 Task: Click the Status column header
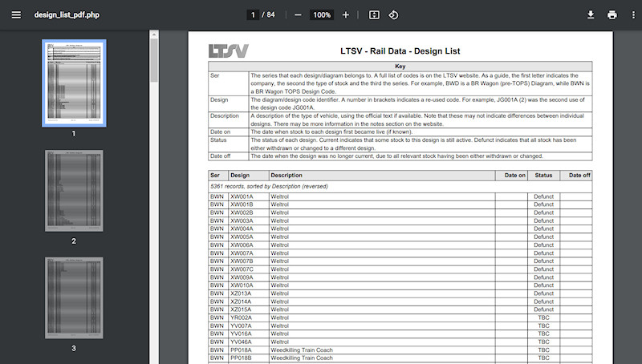tap(543, 175)
